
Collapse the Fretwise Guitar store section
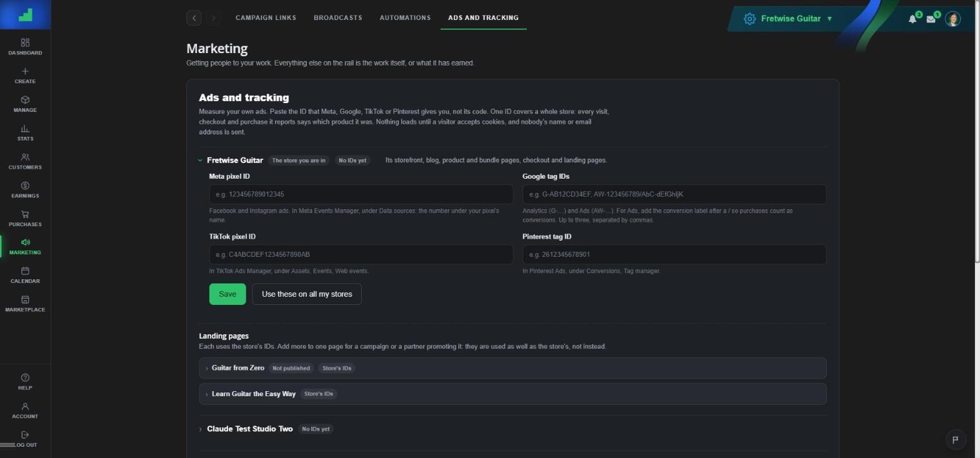coord(200,161)
